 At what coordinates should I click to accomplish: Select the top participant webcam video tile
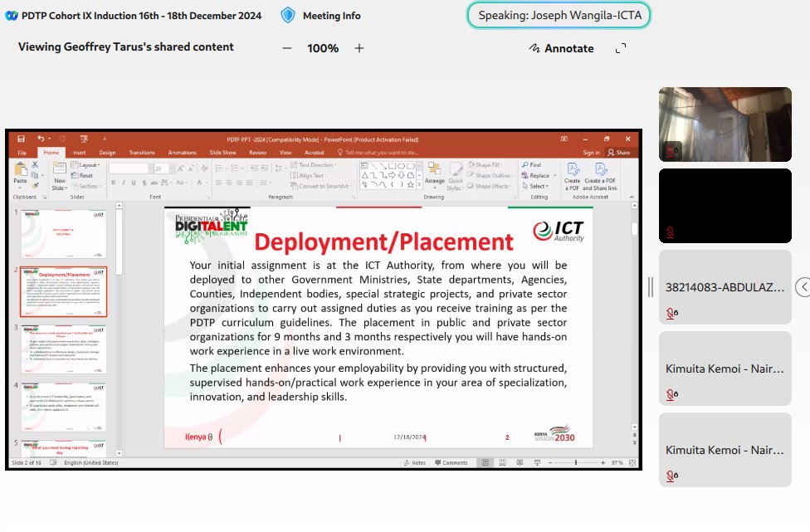[725, 124]
